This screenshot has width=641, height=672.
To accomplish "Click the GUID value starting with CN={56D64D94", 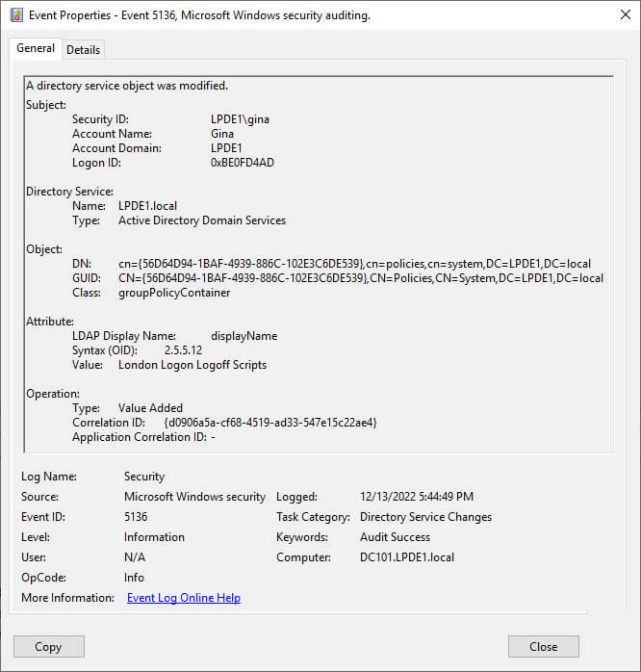I will click(x=361, y=278).
